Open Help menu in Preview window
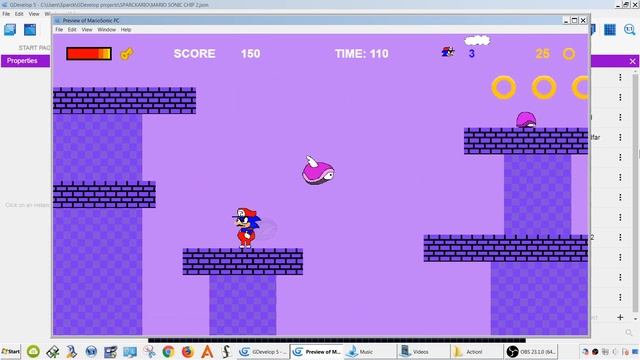 tap(126, 30)
